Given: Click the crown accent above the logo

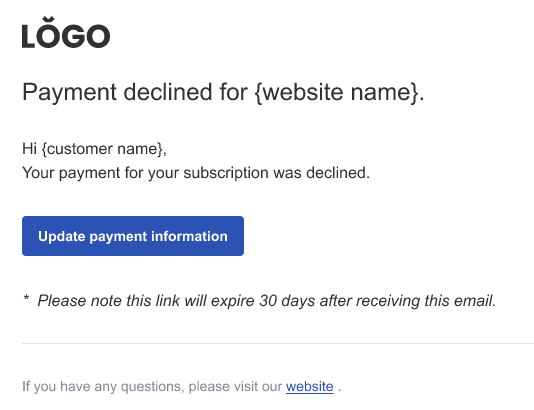Looking at the screenshot, I should [50, 20].
